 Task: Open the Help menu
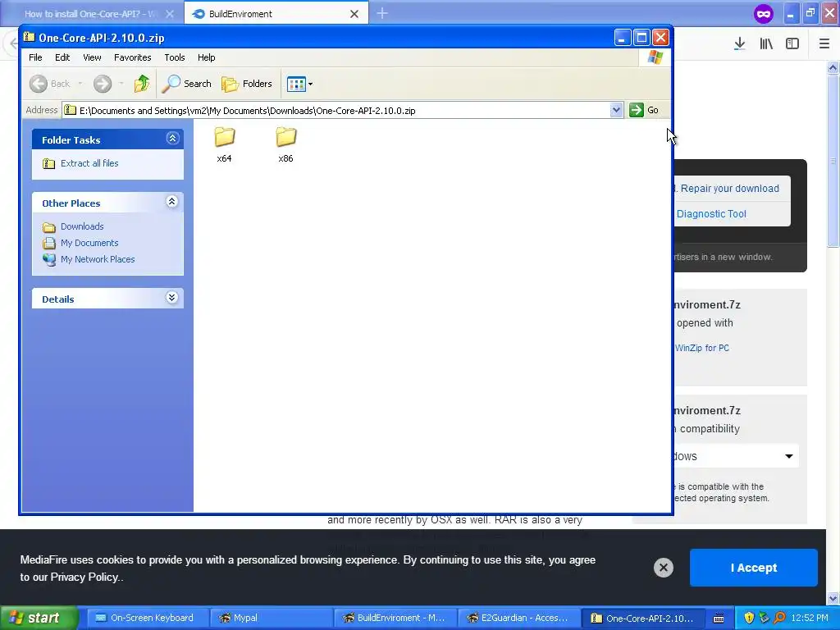tap(206, 57)
